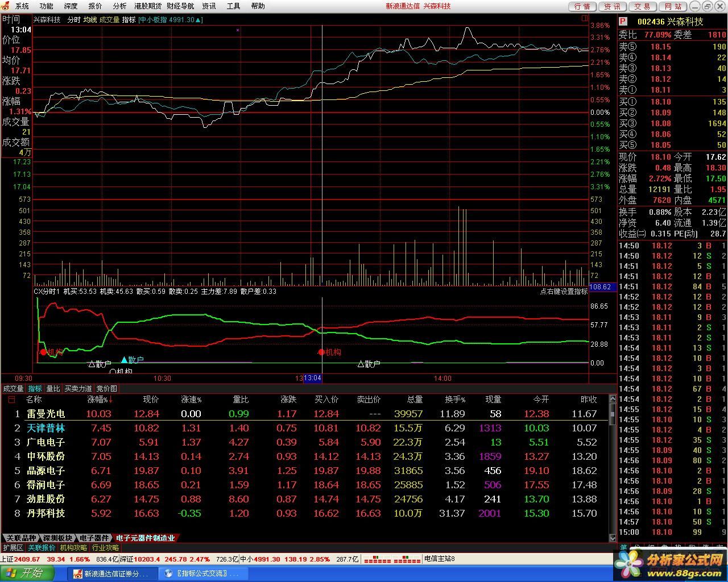
Task: Switch to the 买卖力道 tab
Action: tap(78, 389)
